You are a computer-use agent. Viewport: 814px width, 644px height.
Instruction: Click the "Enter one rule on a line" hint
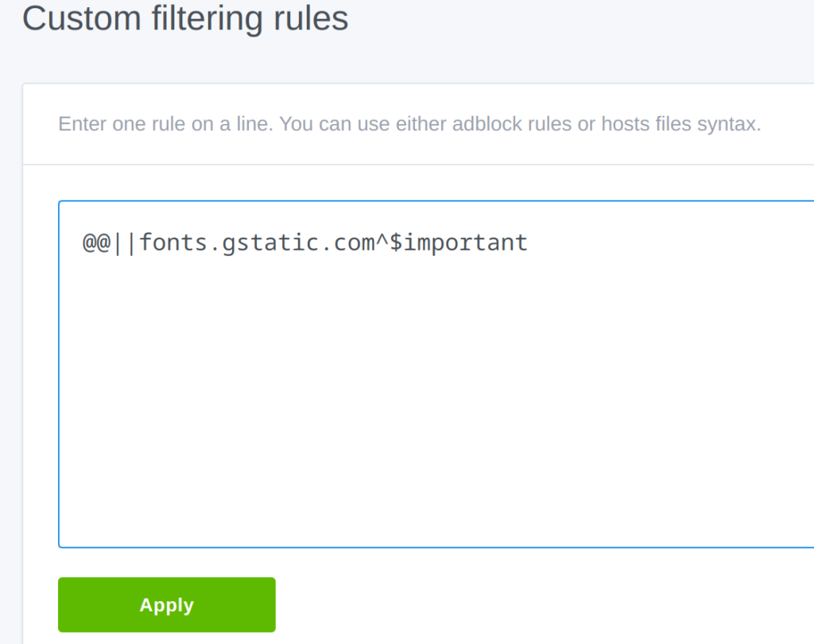pyautogui.click(x=165, y=125)
